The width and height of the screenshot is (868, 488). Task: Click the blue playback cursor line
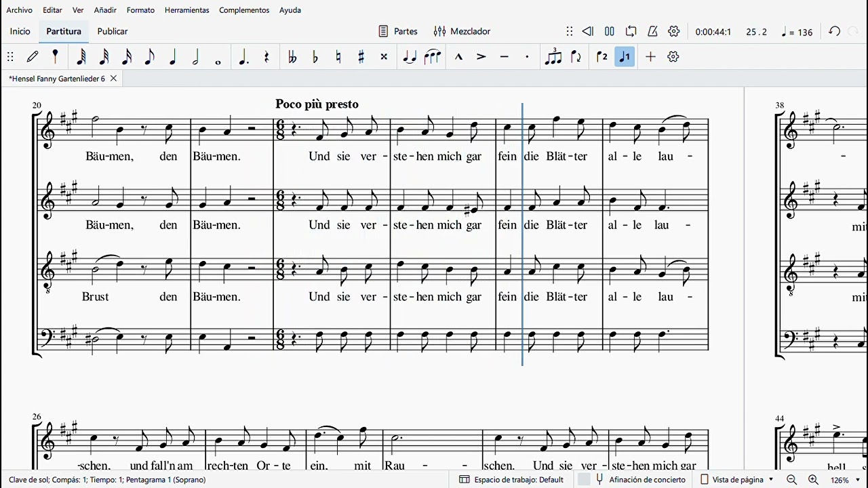522,234
